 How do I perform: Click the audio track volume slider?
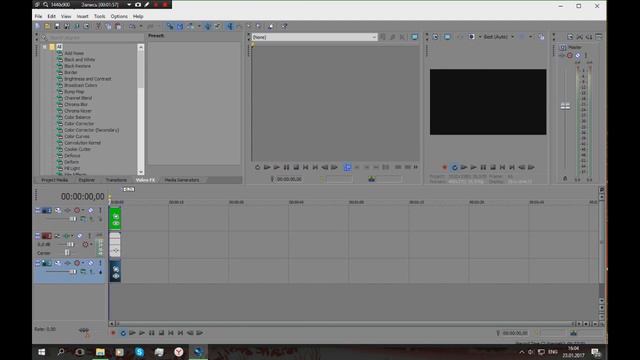[70, 244]
